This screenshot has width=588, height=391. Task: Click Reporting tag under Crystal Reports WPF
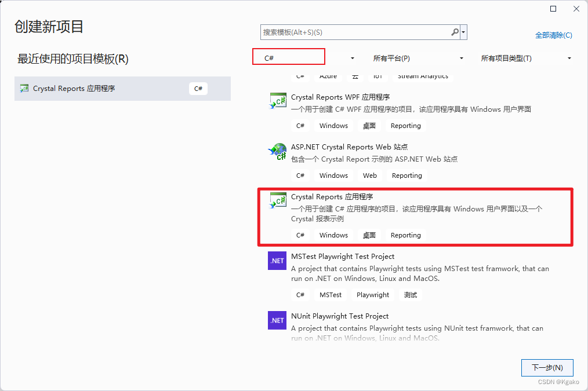tap(406, 126)
